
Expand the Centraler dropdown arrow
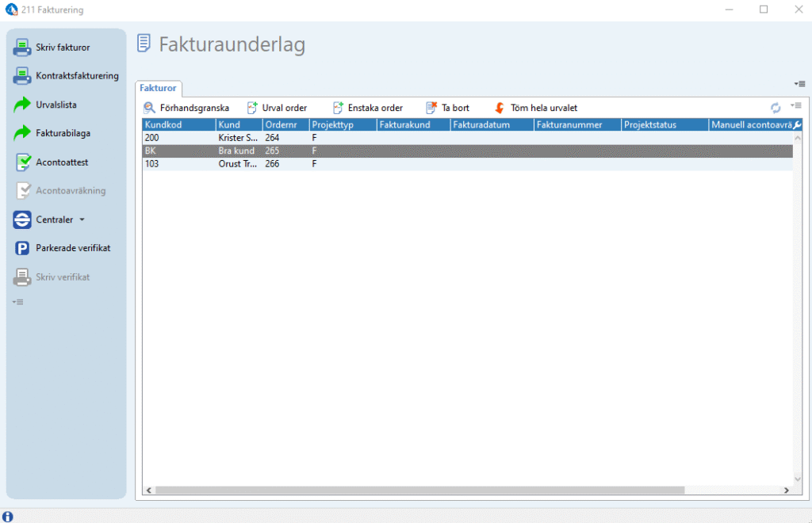(82, 220)
